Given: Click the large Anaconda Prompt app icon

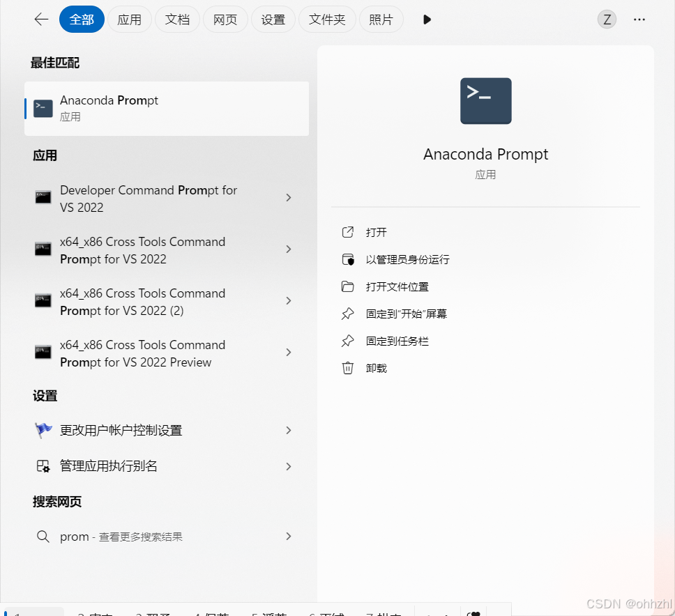Looking at the screenshot, I should point(486,101).
